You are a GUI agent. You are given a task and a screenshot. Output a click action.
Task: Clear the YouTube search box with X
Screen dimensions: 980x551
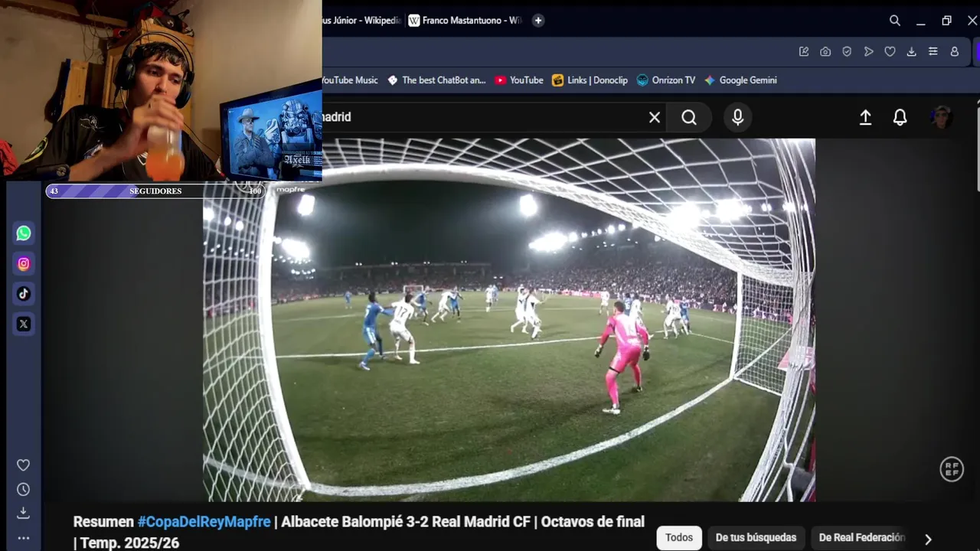point(655,117)
